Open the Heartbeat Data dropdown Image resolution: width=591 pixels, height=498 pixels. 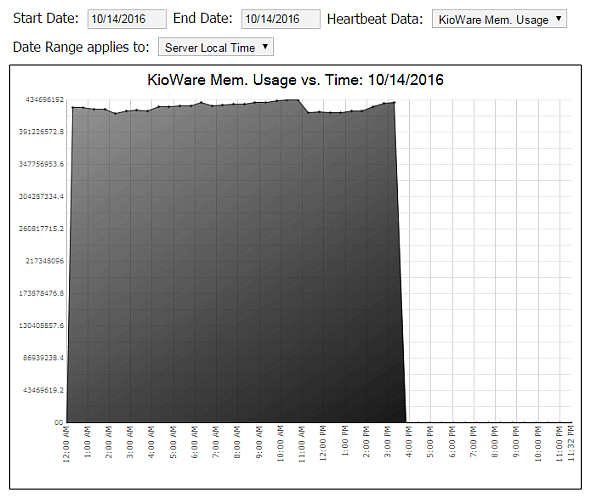499,19
